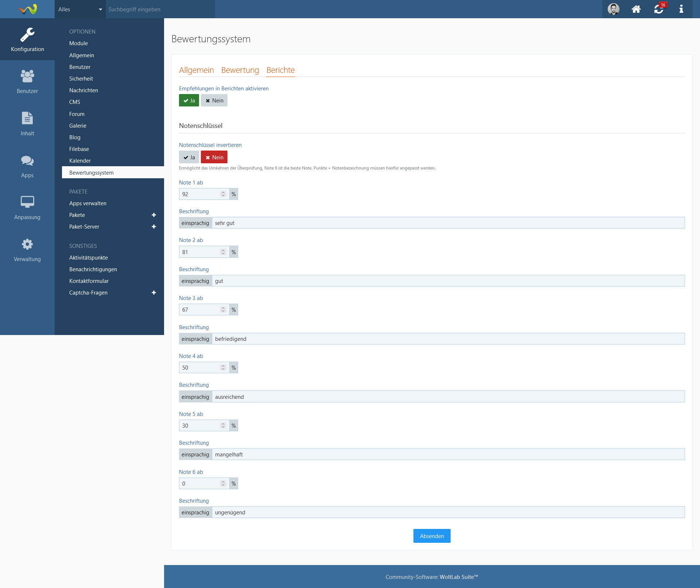This screenshot has height=588, width=700.
Task: Click the plus icon next to Pakete
Action: click(x=154, y=215)
